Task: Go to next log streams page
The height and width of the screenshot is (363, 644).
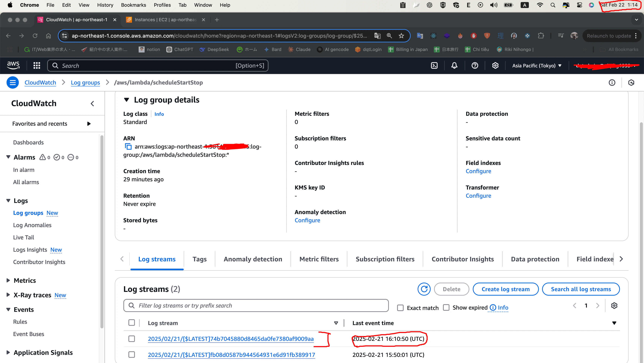Action: [597, 305]
